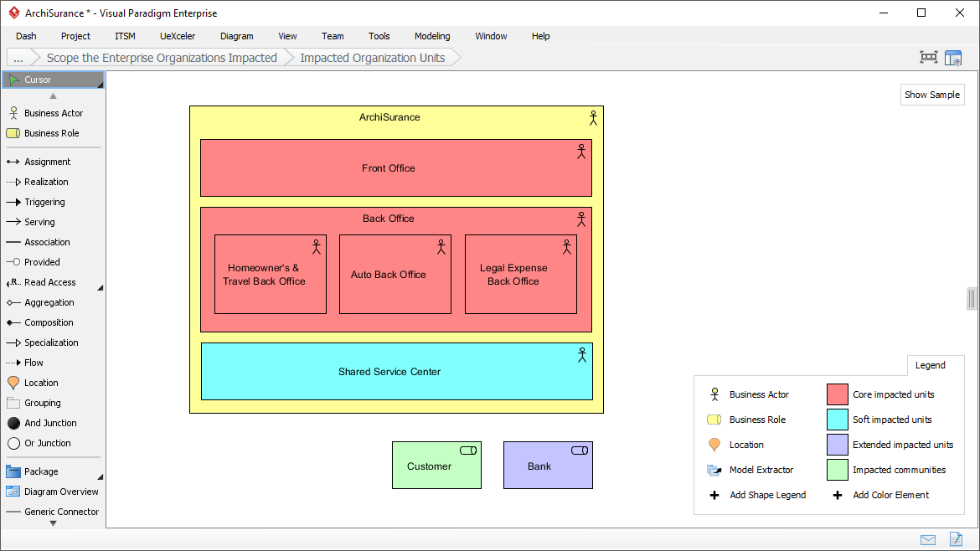Expand the Read Access tool variants arrow
This screenshot has height=551, width=980.
click(x=100, y=287)
